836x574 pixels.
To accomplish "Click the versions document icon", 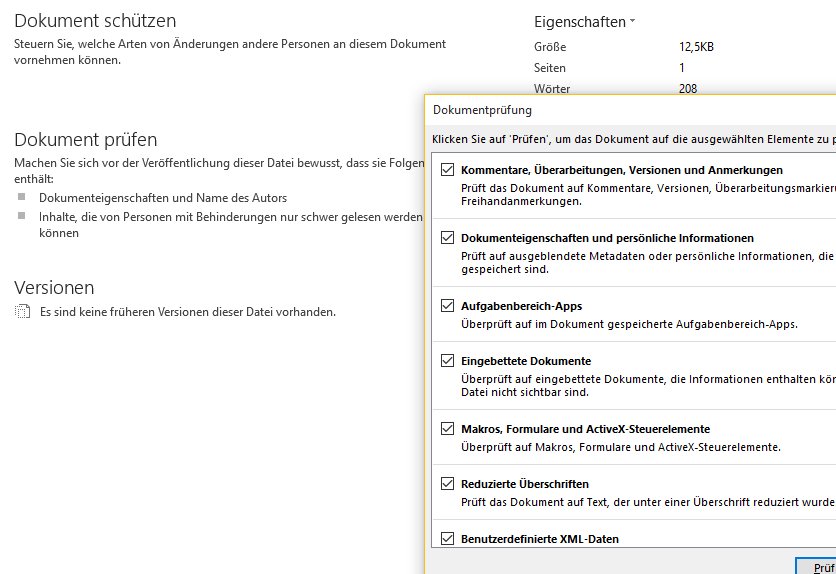I will (x=22, y=312).
